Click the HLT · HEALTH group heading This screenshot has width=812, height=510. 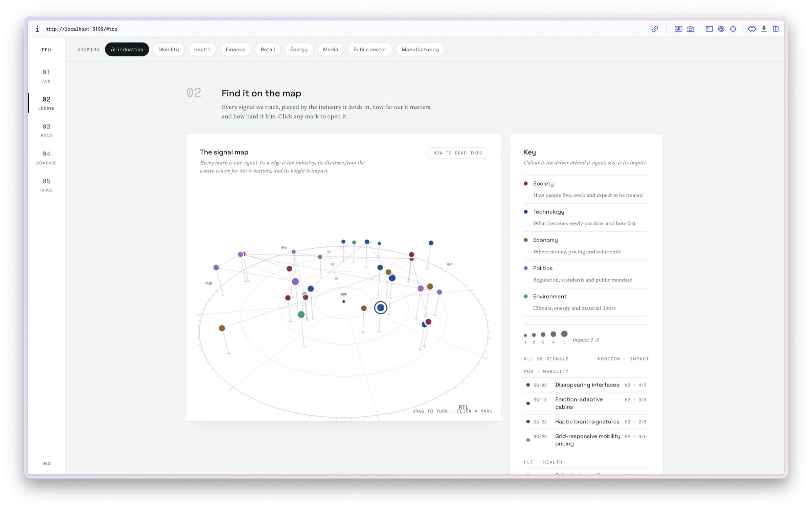click(x=543, y=462)
